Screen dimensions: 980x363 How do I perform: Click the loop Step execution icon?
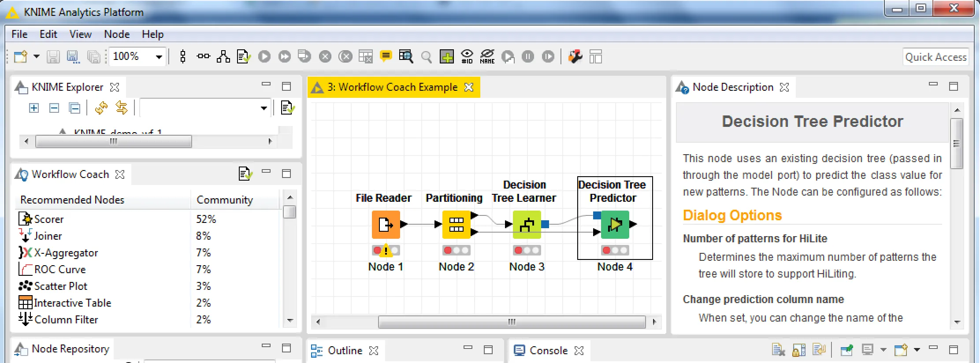508,56
